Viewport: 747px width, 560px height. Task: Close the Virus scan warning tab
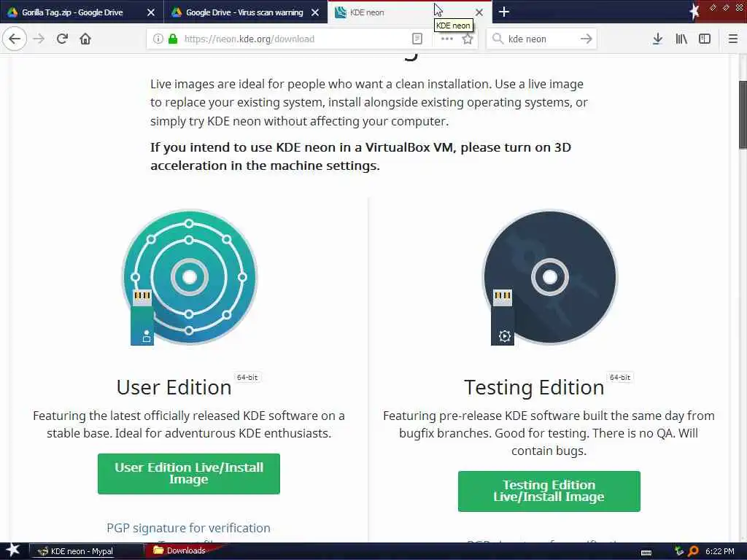click(x=315, y=12)
